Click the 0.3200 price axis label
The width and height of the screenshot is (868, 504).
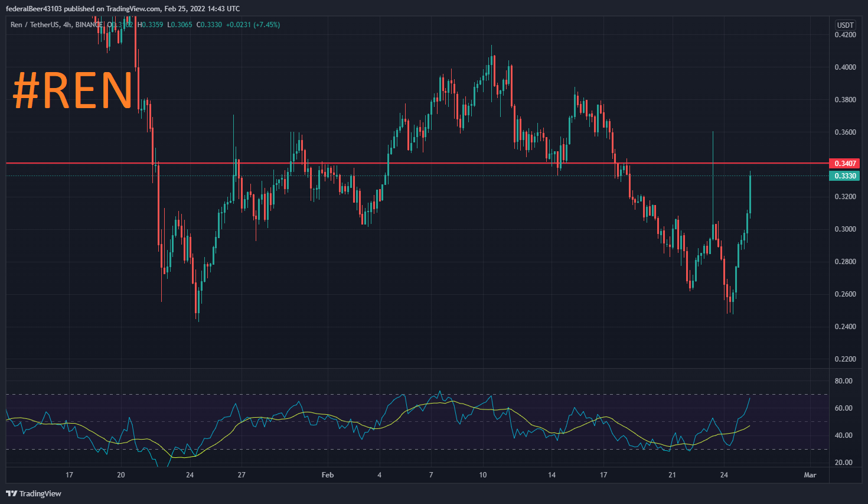click(845, 197)
